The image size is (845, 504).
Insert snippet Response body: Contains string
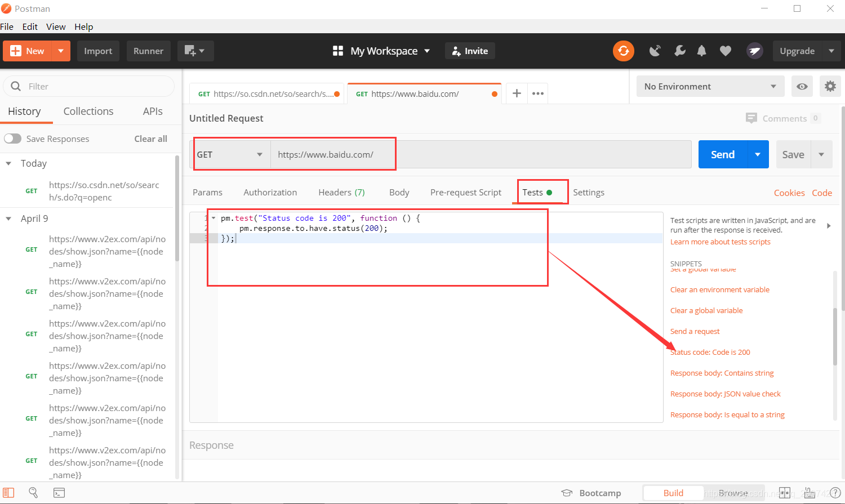click(x=722, y=373)
